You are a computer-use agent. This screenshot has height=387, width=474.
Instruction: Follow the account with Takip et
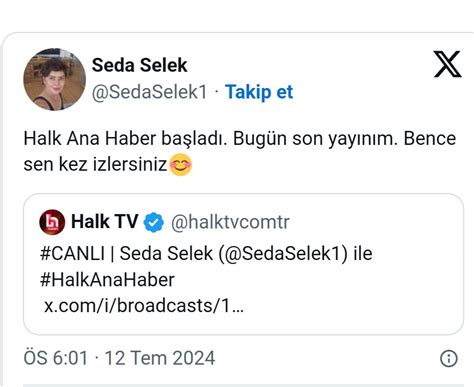[x=259, y=92]
